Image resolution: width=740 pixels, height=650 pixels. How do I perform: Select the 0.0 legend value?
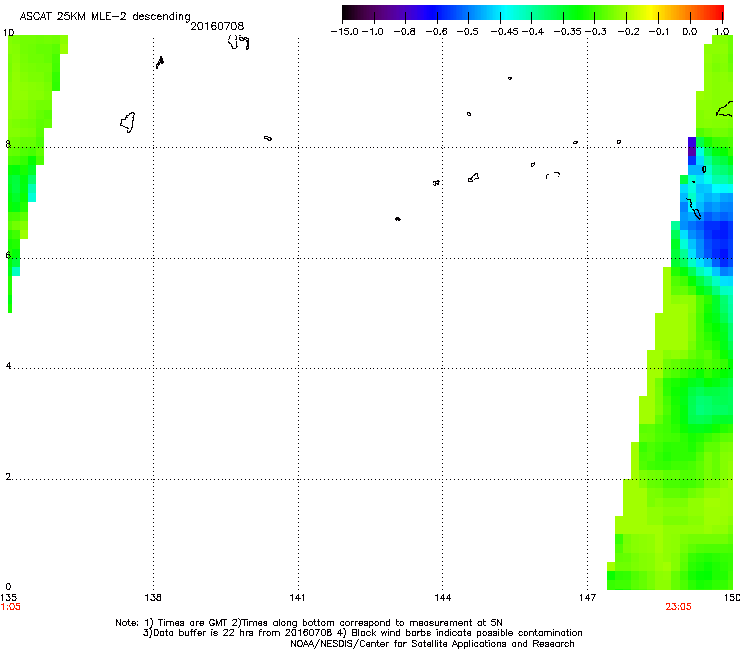coord(690,32)
